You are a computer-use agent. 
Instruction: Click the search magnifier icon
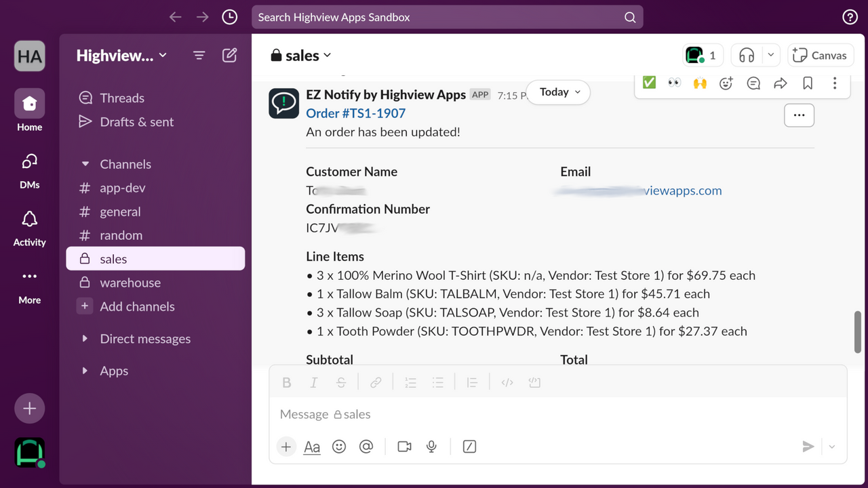pyautogui.click(x=630, y=18)
